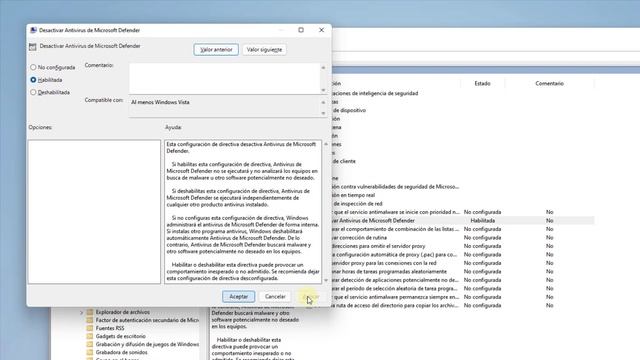Click the Compatible con box scroll-down arrow
This screenshot has width=640, height=360.
[x=323, y=113]
